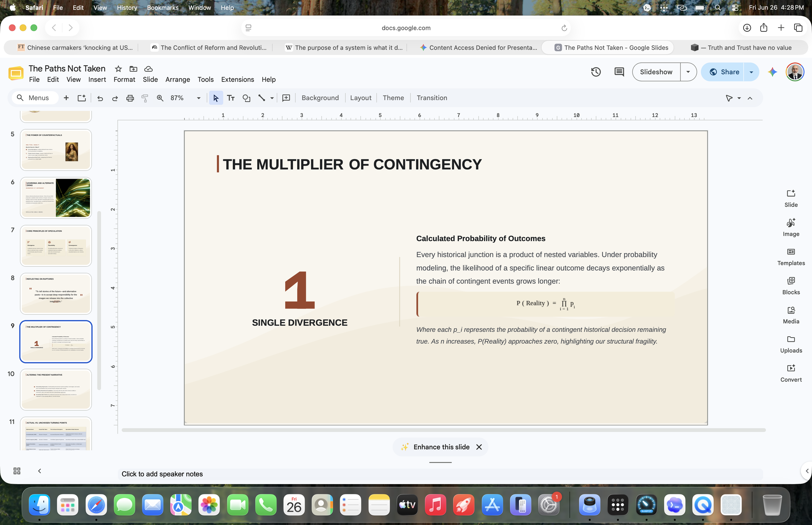Screen dimensions: 812x525
Task: Switch to the Chinese carmakers browser tab
Action: pos(75,48)
